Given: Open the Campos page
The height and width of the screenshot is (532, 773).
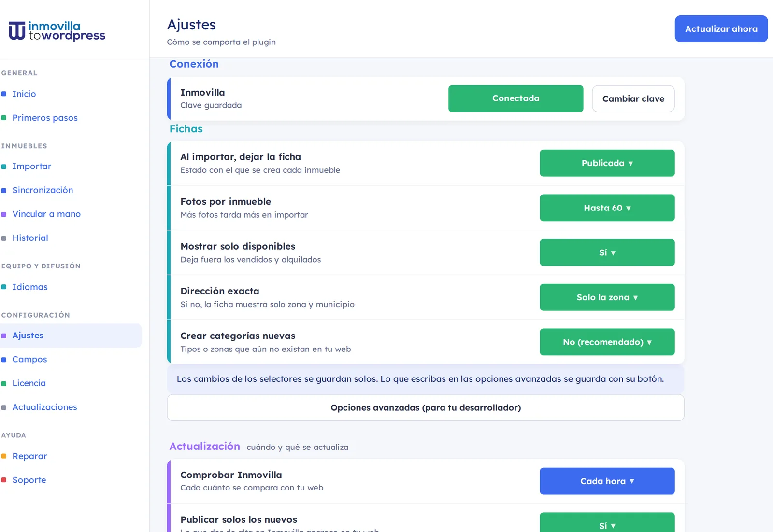Looking at the screenshot, I should tap(29, 359).
